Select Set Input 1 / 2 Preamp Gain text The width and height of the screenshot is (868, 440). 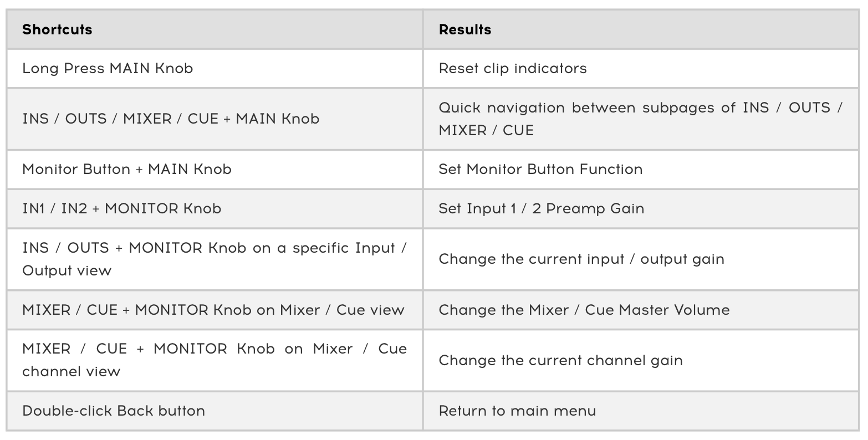pos(542,208)
